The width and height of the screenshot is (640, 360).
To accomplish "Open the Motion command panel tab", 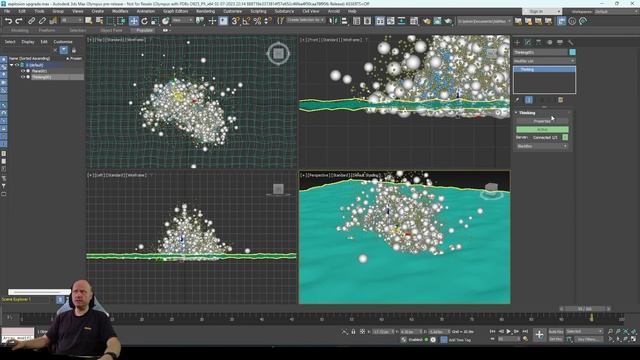I will [549, 42].
